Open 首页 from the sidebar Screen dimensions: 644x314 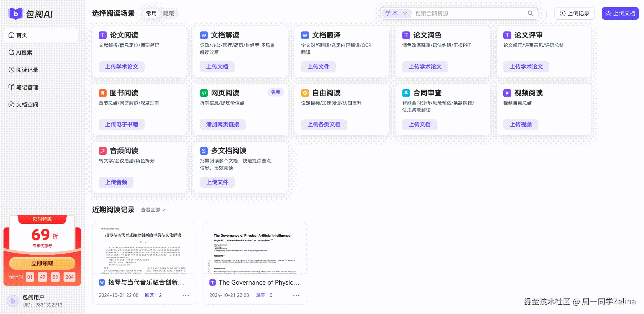pyautogui.click(x=21, y=35)
